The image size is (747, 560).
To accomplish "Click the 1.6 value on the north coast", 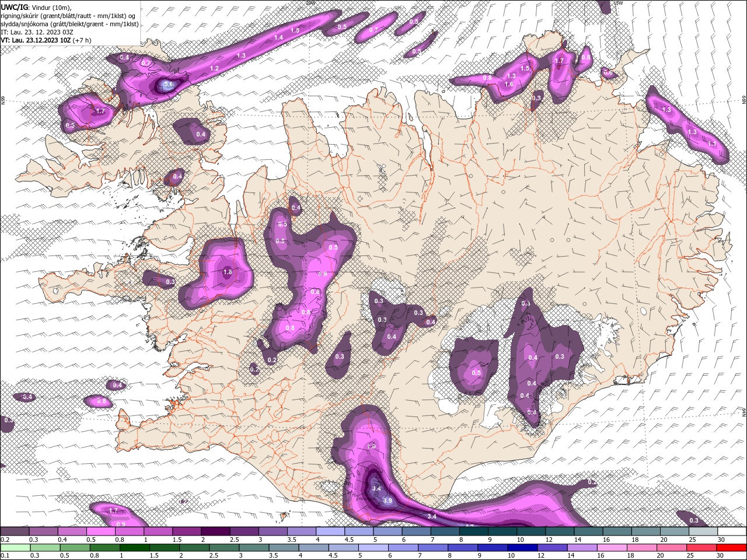I will click(x=509, y=85).
